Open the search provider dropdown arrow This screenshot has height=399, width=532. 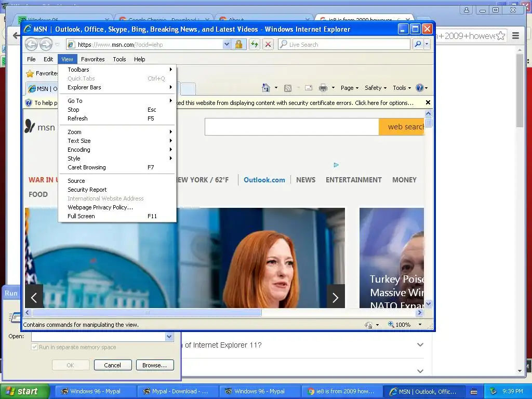[427, 44]
